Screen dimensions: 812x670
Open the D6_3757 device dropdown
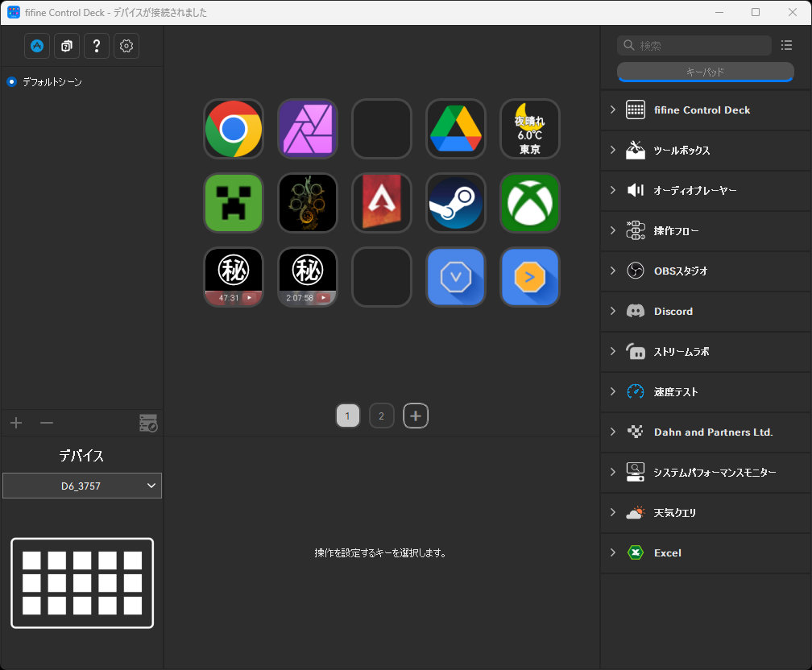[82, 486]
